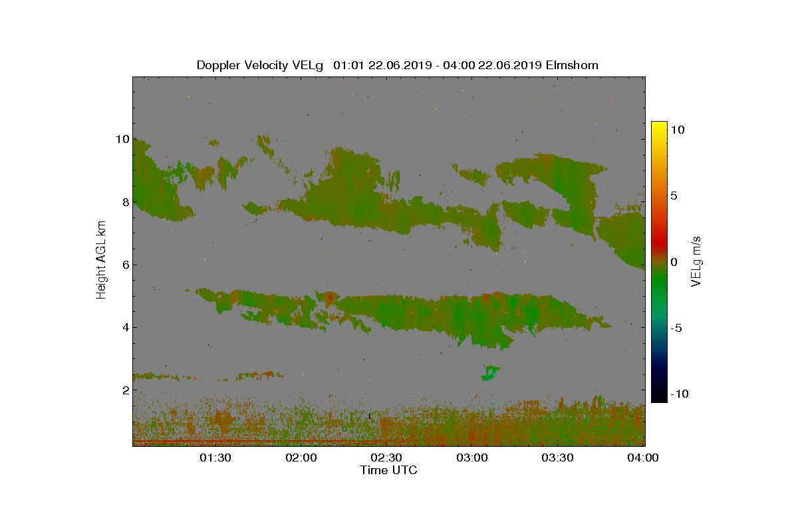Click the height tick label 6
The image size is (798, 532).
click(124, 265)
